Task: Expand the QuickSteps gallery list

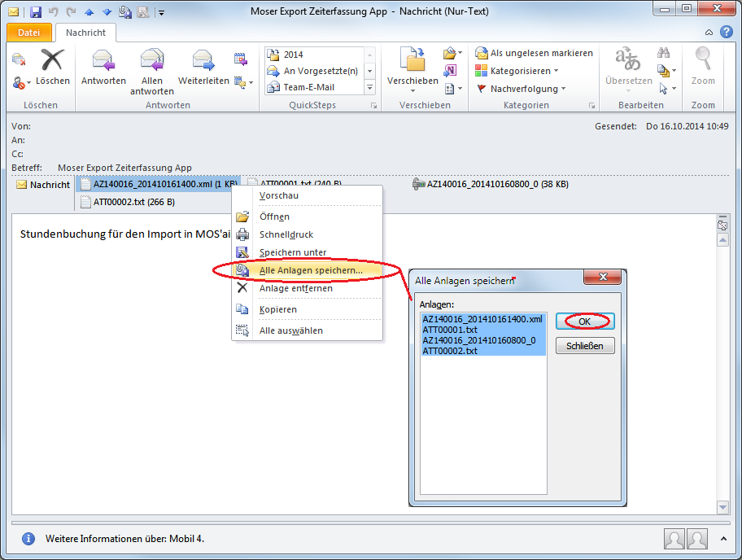Action: click(369, 88)
